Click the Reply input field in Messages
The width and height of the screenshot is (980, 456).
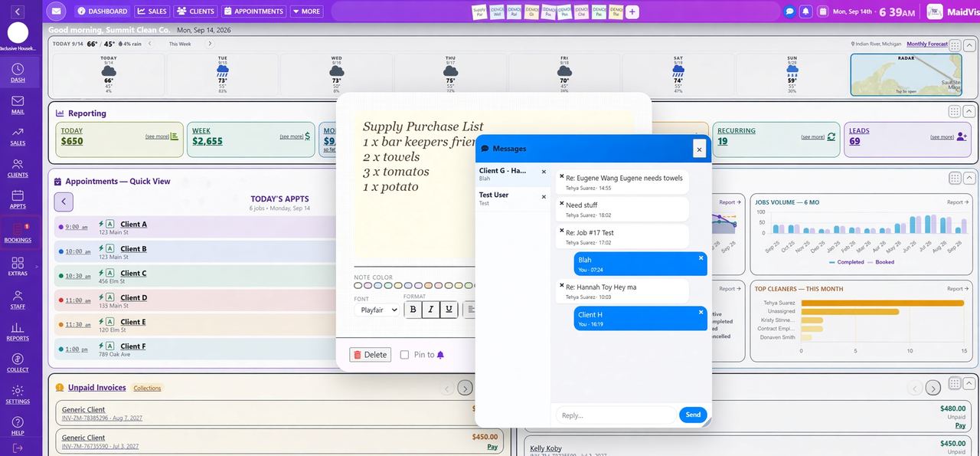pyautogui.click(x=615, y=415)
